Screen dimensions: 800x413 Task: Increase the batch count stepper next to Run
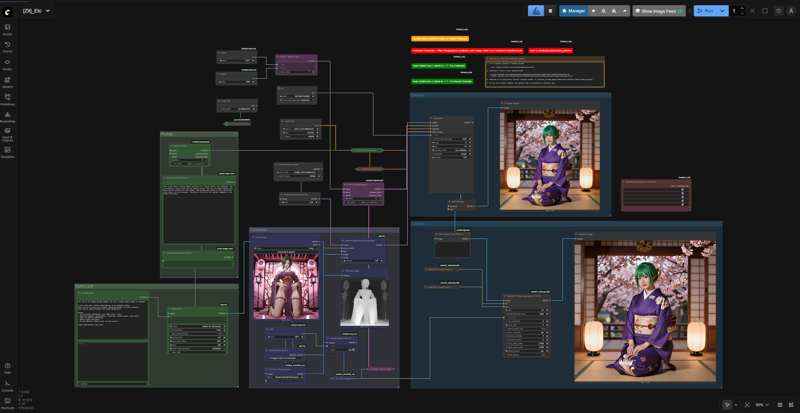coord(741,8)
